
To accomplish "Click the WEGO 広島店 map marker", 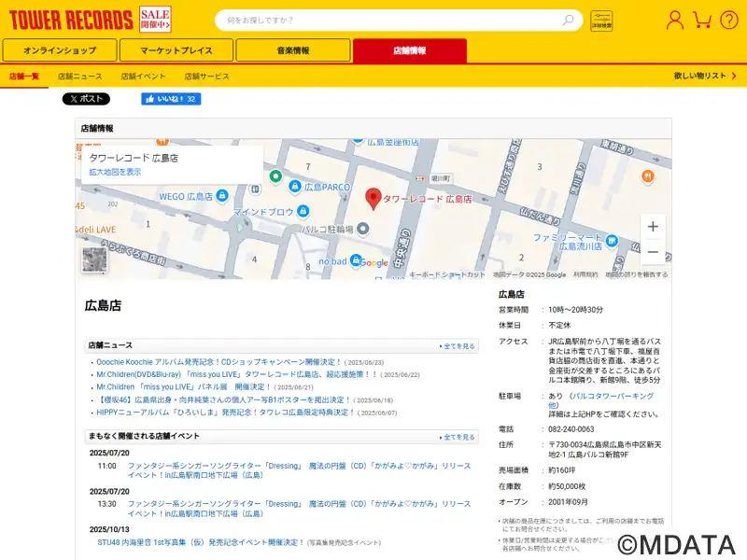I will pyautogui.click(x=222, y=195).
